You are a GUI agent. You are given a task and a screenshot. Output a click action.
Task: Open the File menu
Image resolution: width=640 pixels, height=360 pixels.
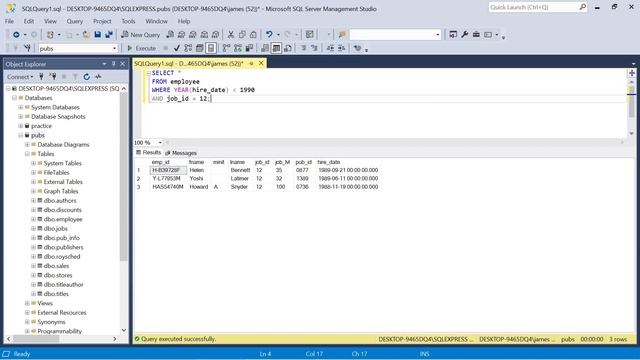tap(9, 21)
